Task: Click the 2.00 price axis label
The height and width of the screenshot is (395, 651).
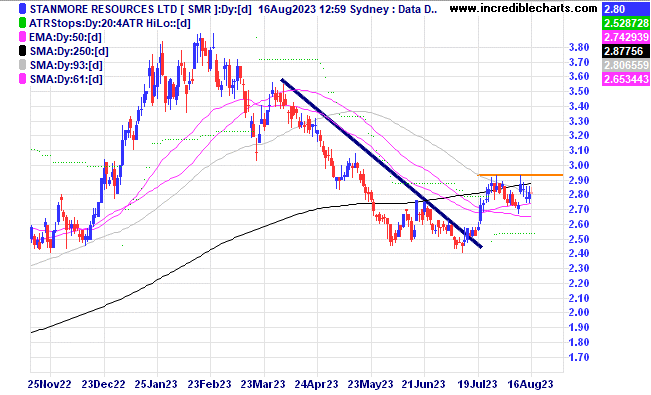Action: pos(579,312)
